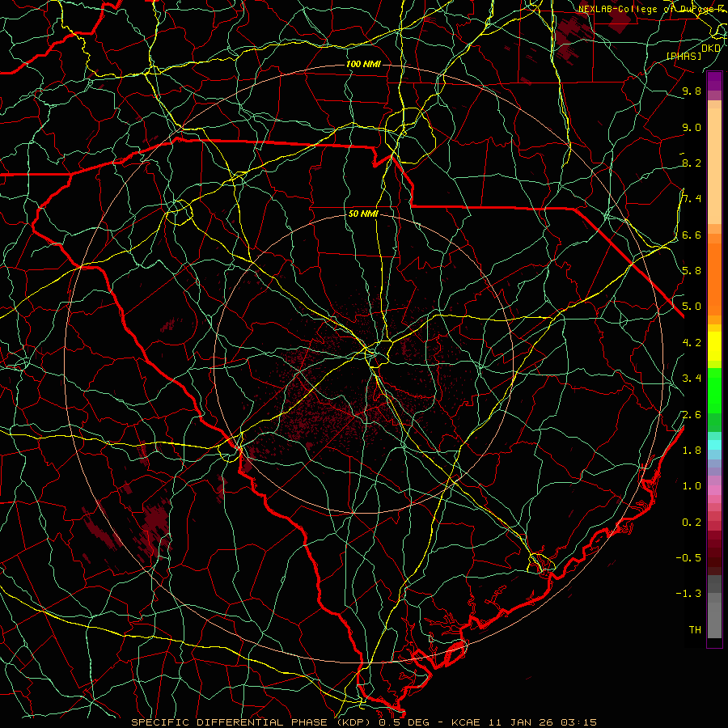Click the 100 NMI range ring label
Image resolution: width=728 pixels, height=728 pixels.
pyautogui.click(x=363, y=64)
